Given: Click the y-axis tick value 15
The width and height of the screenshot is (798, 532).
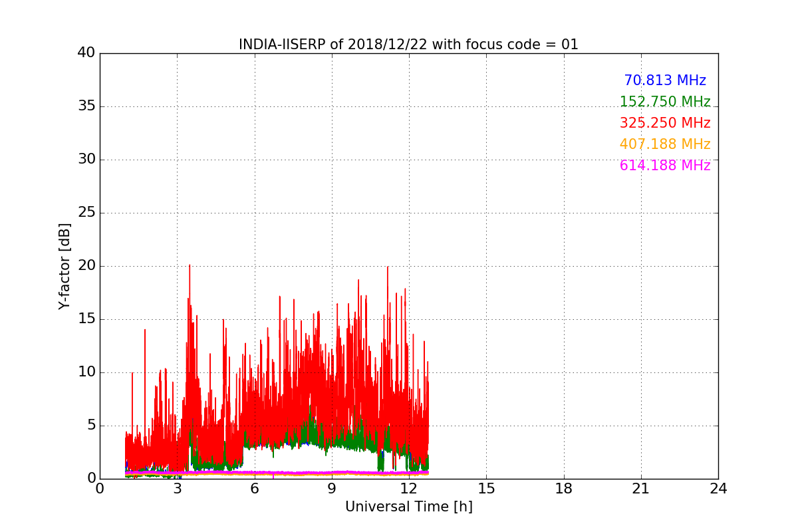Looking at the screenshot, I should 86,319.
